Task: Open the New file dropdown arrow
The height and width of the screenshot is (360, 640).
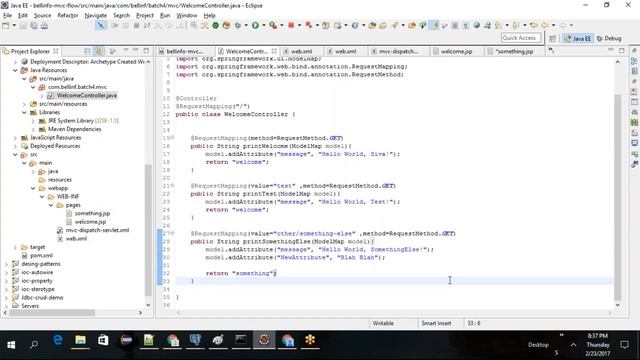Action: (14, 26)
